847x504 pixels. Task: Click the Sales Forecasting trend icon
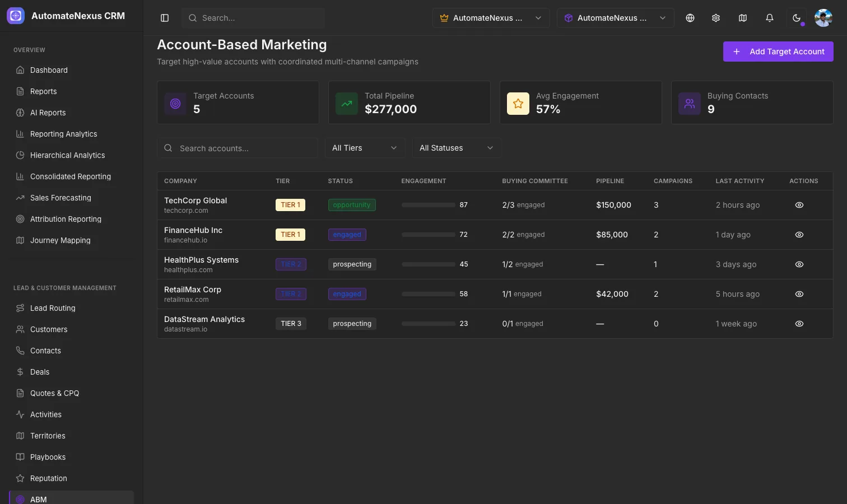pyautogui.click(x=20, y=198)
